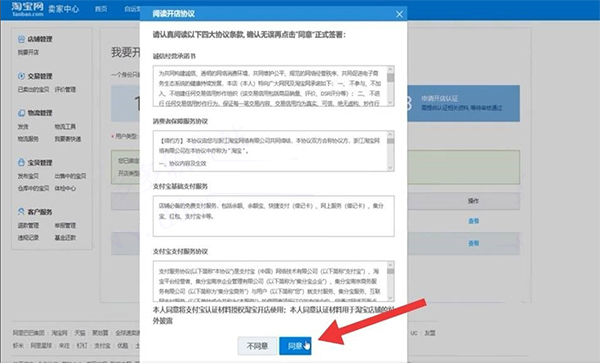Click the 交易管理 icon in sidebar
Screen dimensions: 600x363
[21, 76]
